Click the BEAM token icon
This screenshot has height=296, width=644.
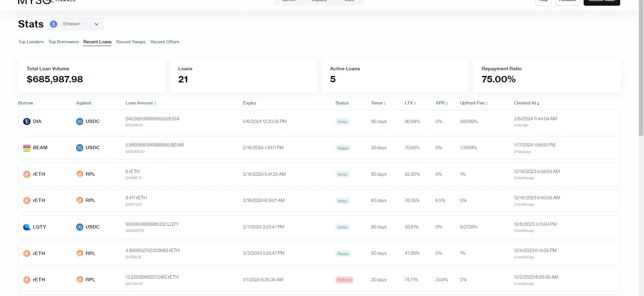click(27, 148)
